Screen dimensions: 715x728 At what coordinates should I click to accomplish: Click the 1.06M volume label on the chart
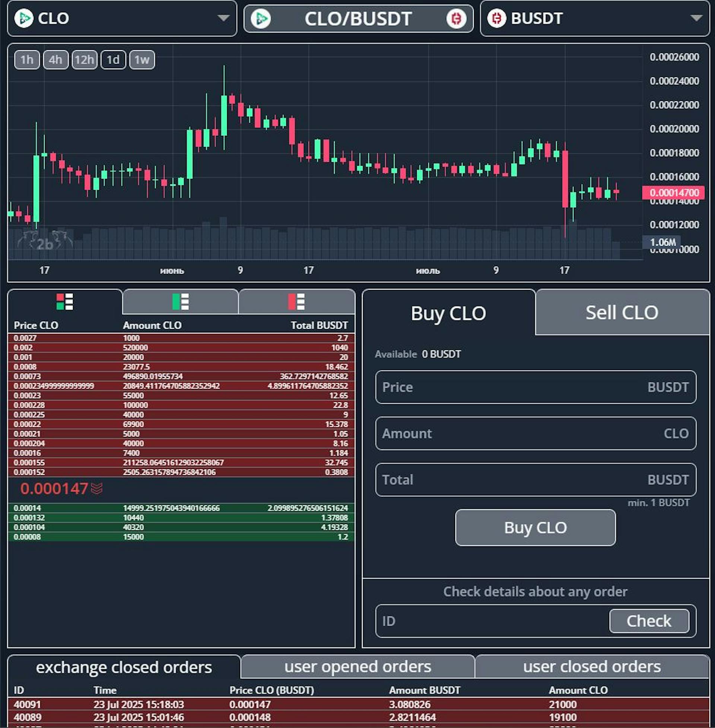(x=661, y=242)
